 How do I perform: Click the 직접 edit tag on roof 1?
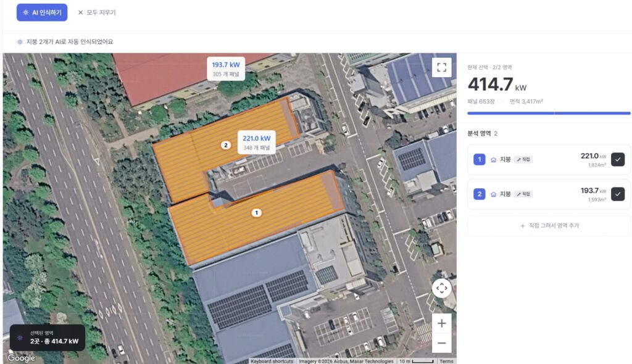click(x=523, y=160)
